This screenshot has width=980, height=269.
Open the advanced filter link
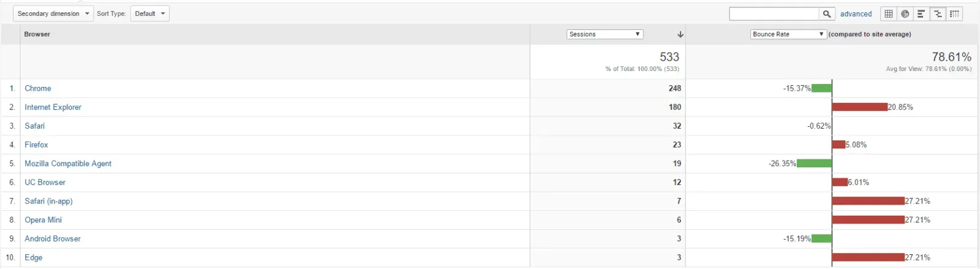pos(856,14)
